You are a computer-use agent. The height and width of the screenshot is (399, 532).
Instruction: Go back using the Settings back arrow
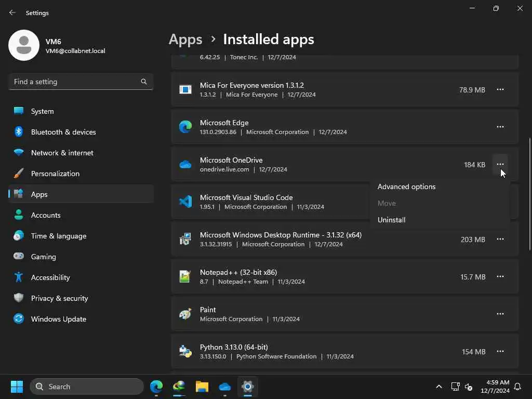click(12, 12)
